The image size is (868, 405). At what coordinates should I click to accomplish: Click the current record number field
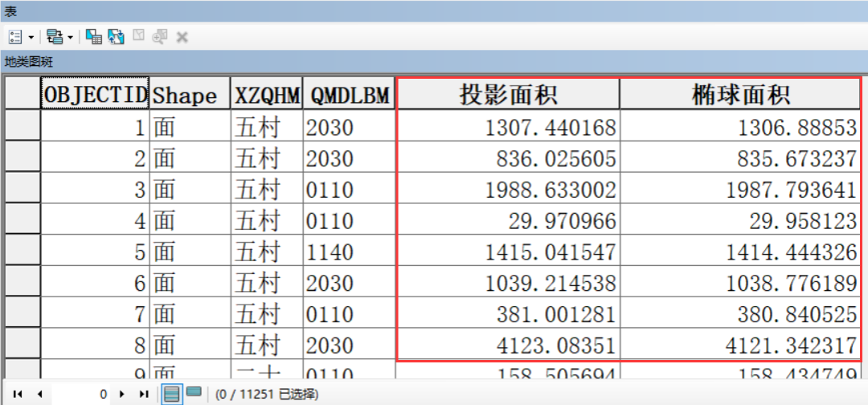coord(80,394)
